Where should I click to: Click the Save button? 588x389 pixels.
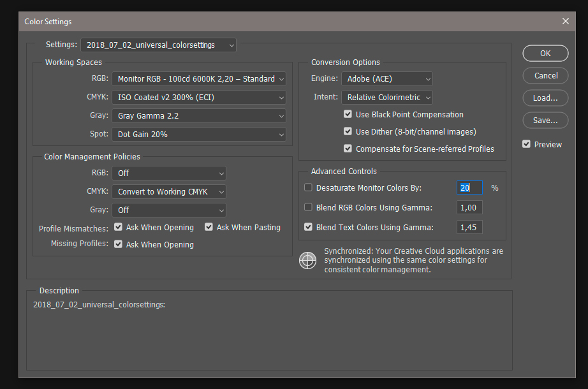545,120
